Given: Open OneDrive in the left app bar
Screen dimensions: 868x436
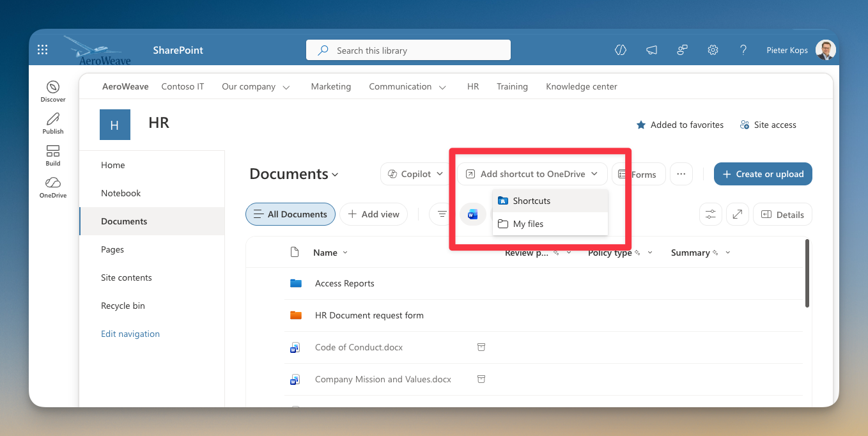Looking at the screenshot, I should tap(53, 187).
